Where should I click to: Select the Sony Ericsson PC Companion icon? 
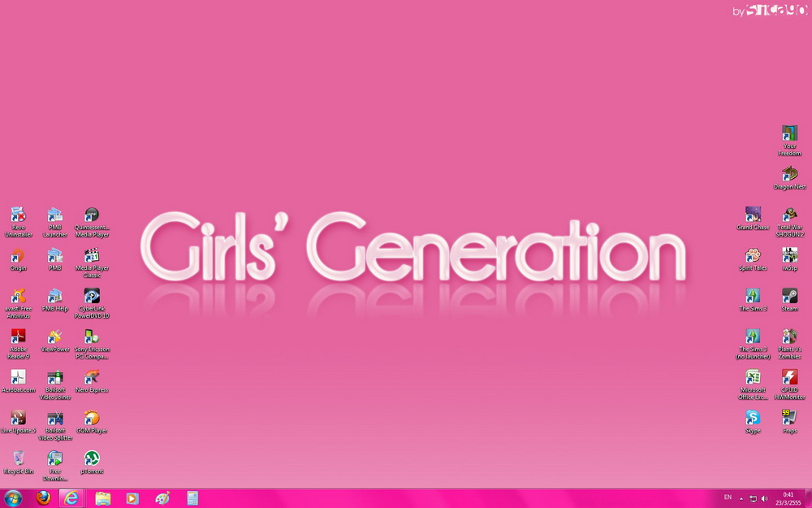tap(92, 344)
